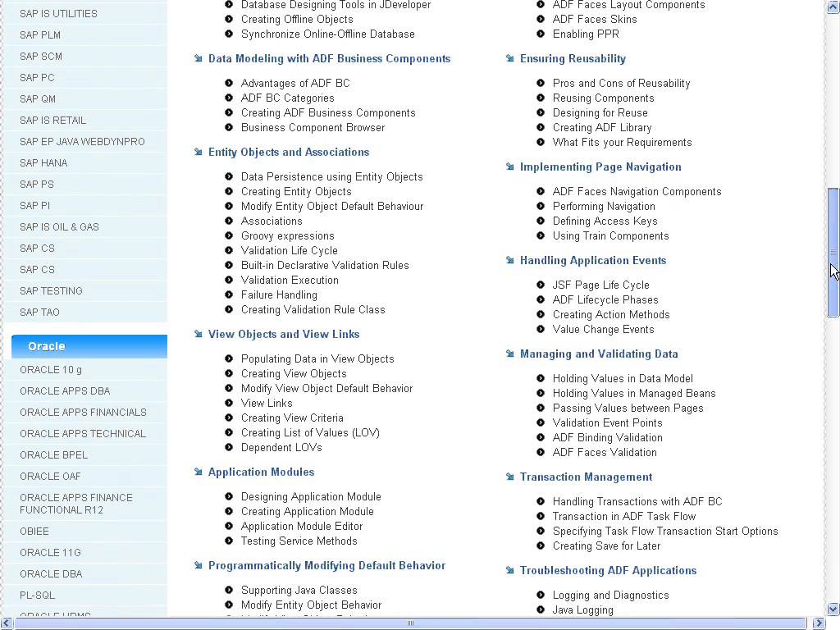Screen dimensions: 840x630
Task: Click the horizontal scrollbar left arrow
Action: [x=7, y=623]
